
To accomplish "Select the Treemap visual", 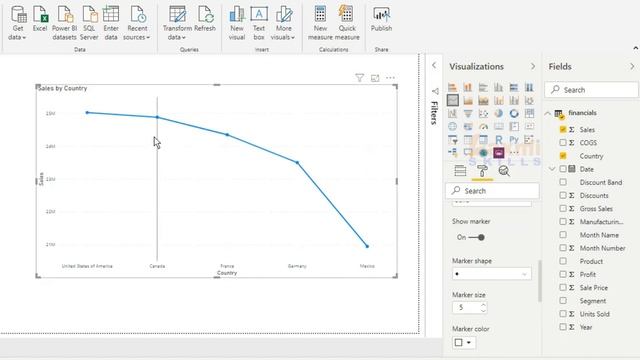I will pos(529,113).
